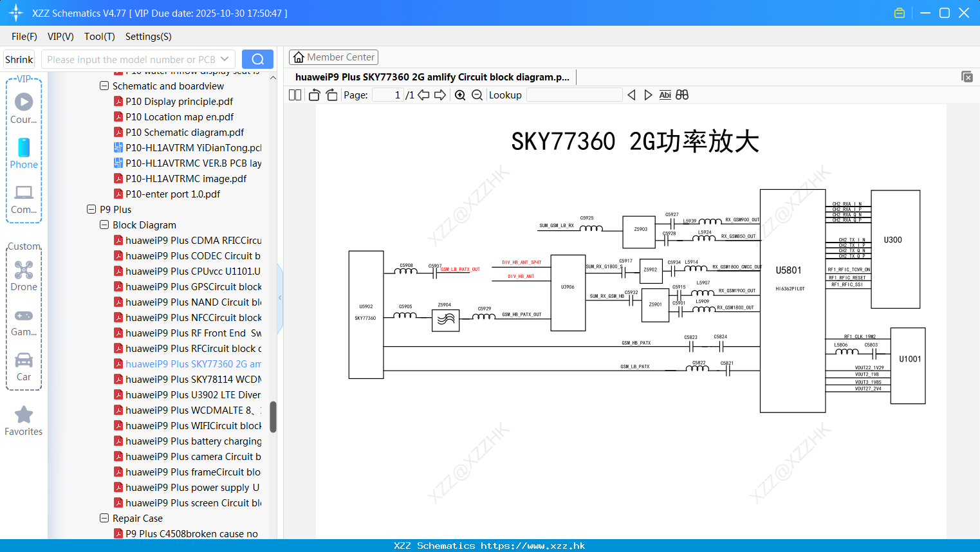Collapse the side panel splitter handle
Screen dimensions: 980x552
coord(280,297)
